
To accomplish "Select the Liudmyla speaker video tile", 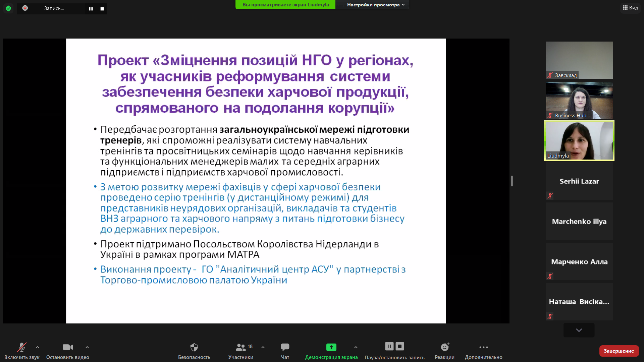I will (x=579, y=141).
